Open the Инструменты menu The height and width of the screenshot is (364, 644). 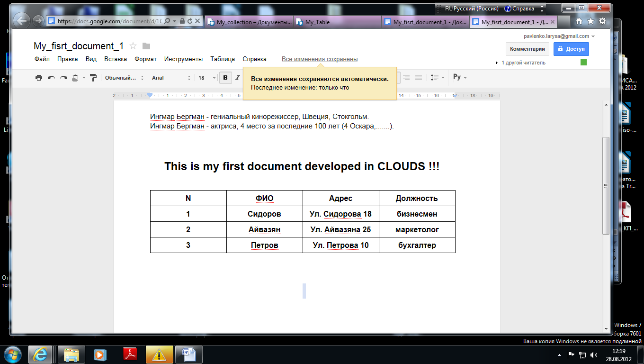183,59
